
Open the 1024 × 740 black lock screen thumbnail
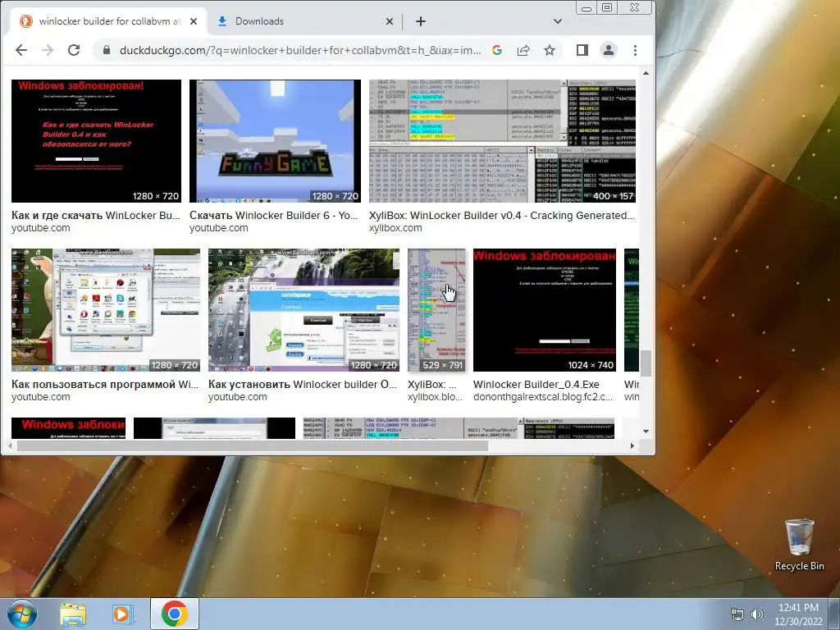point(545,309)
